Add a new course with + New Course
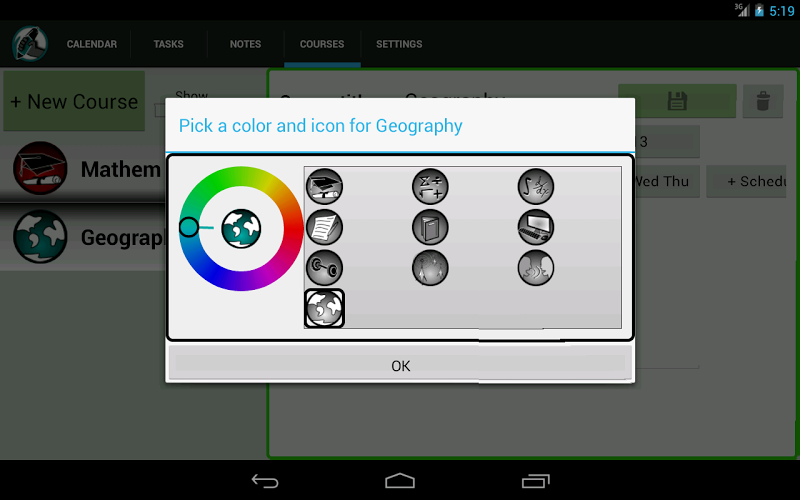 point(74,102)
